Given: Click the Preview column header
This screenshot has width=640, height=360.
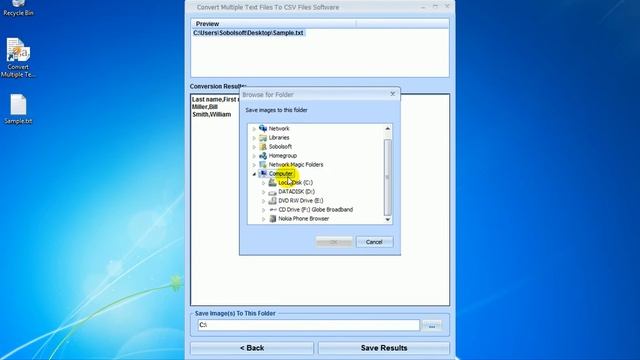Looking at the screenshot, I should (x=273, y=24).
